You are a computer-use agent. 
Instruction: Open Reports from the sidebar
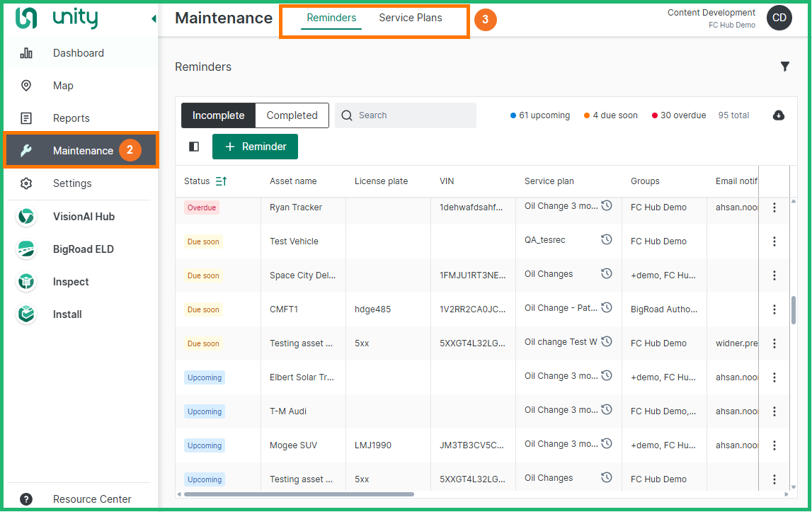point(71,118)
